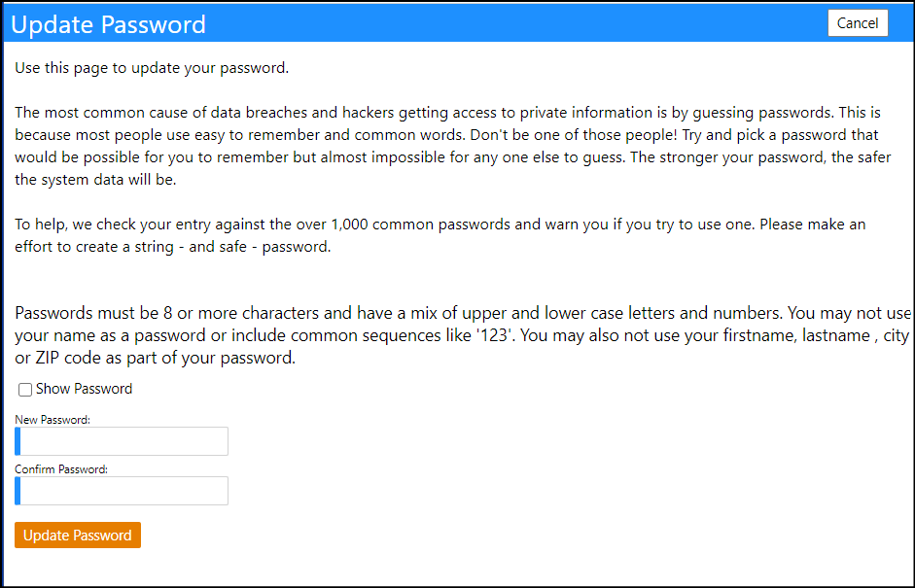Click the Cancel button in the header
Viewport: 915px width, 588px height.
(x=858, y=23)
